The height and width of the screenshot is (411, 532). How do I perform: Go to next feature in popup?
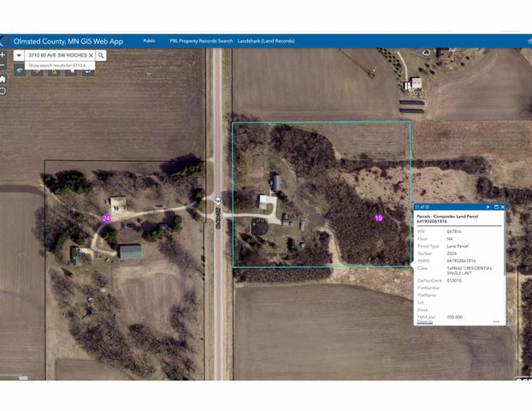click(x=488, y=206)
